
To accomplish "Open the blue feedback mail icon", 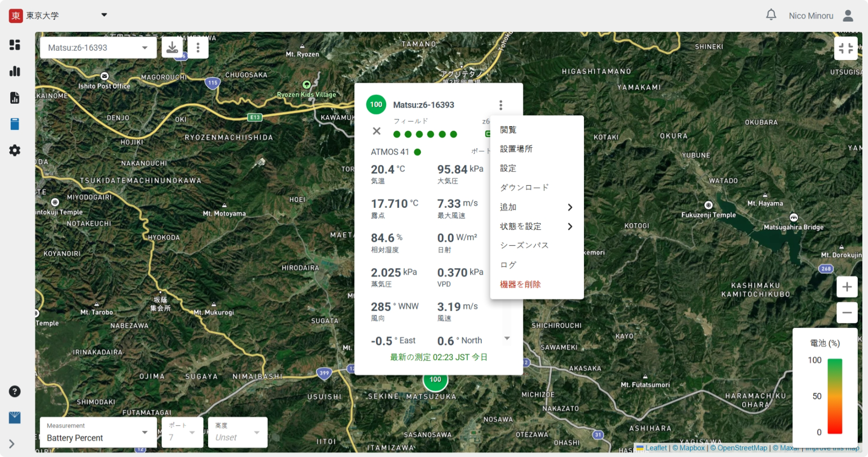I will click(15, 418).
